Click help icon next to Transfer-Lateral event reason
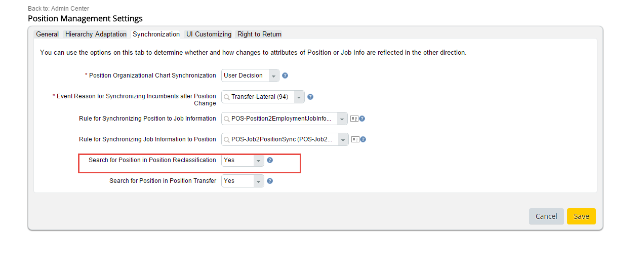The image size is (644, 266). point(310,97)
